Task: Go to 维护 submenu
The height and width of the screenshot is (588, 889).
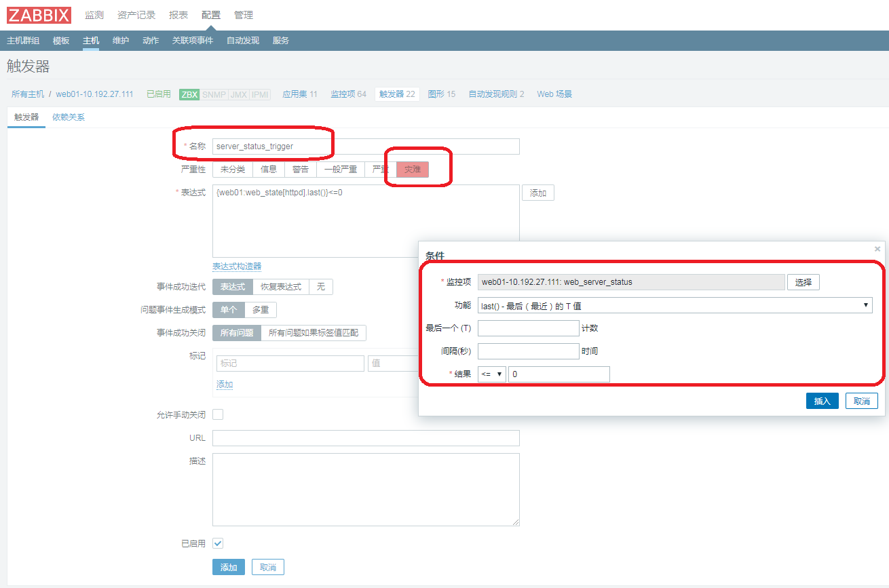Action: click(x=121, y=41)
